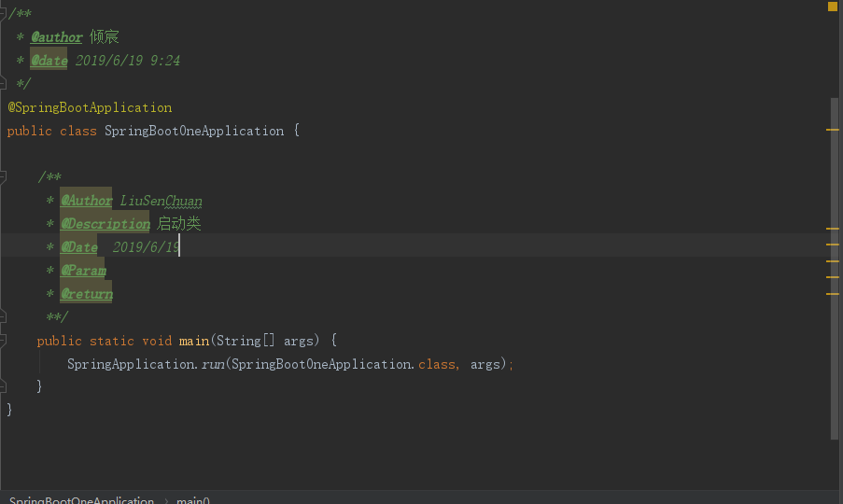Place caret in 2019/6/19 on @Date line
Image resolution: width=843 pixels, height=504 pixels.
tap(146, 247)
